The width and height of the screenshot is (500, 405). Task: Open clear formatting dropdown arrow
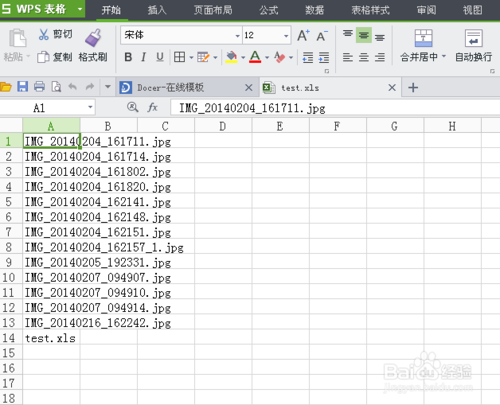[x=291, y=58]
